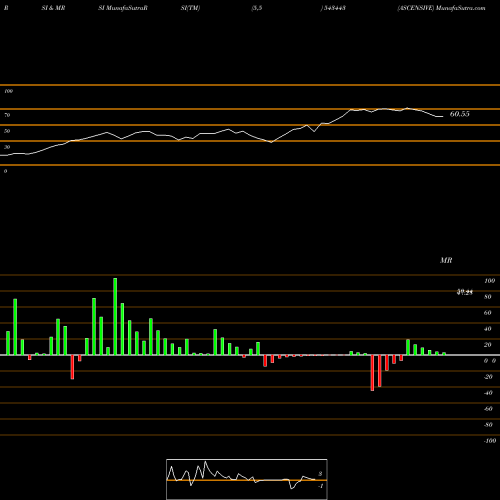The width and height of the screenshot is (500, 500).
Task: Click the RSI left-axis label 0
Action: coord(5,171)
